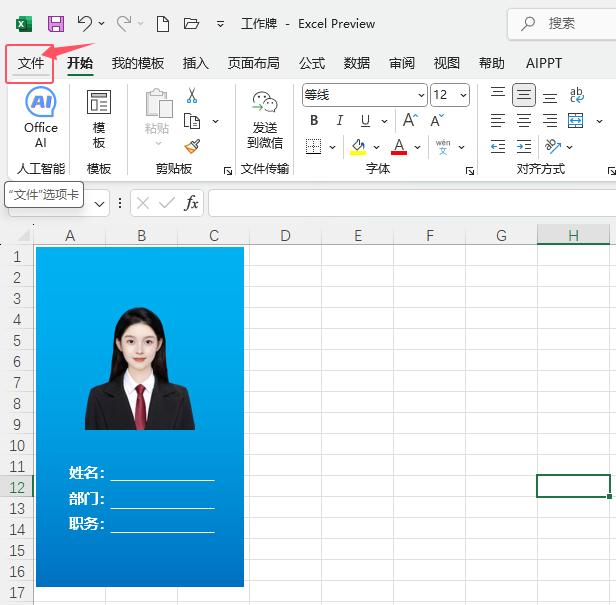Screen dimensions: 616x605
Task: Switch to the 页面布局 tab
Action: (254, 63)
